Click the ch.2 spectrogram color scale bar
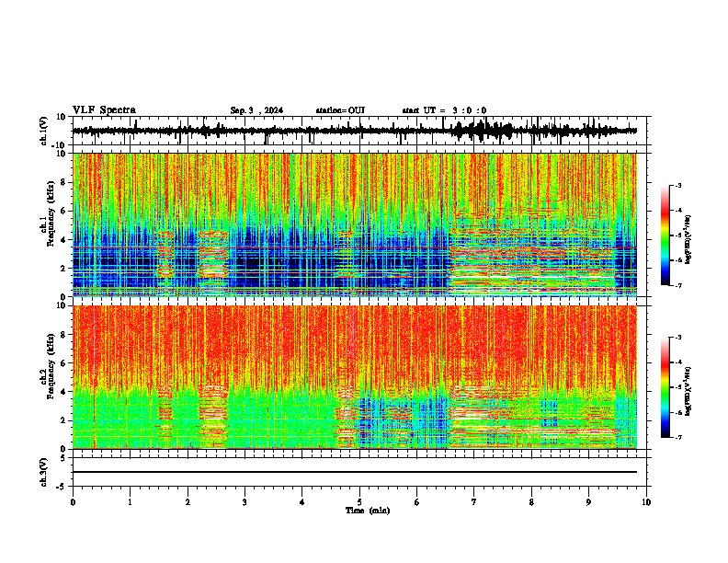This screenshot has height=563, width=728. pyautogui.click(x=665, y=387)
